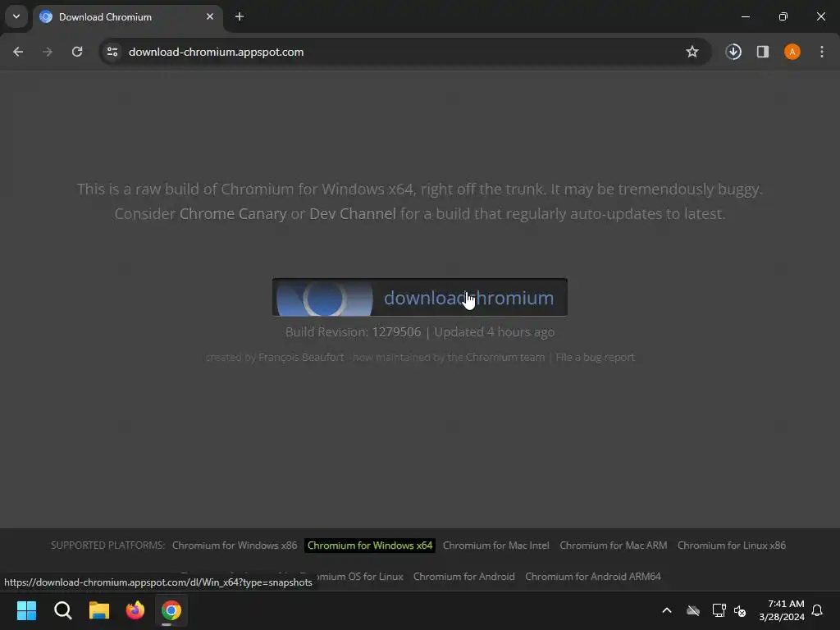Viewport: 840px width, 630px height.
Task: Open François Beaufort link
Action: click(x=301, y=358)
